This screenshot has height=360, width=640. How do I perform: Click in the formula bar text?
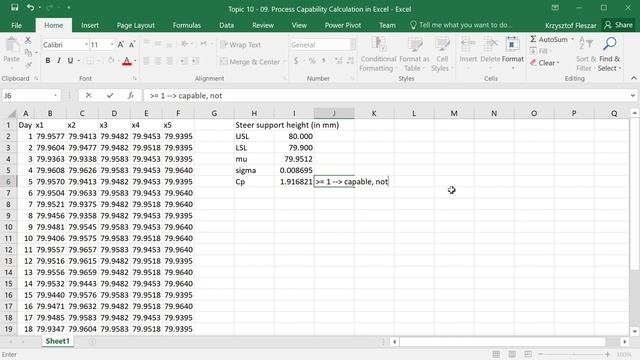186,96
